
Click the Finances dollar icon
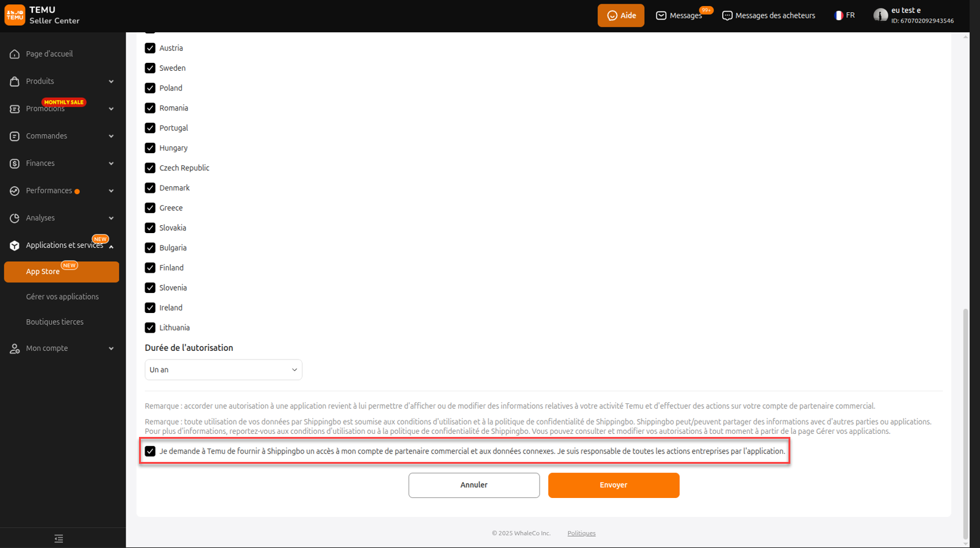click(15, 164)
